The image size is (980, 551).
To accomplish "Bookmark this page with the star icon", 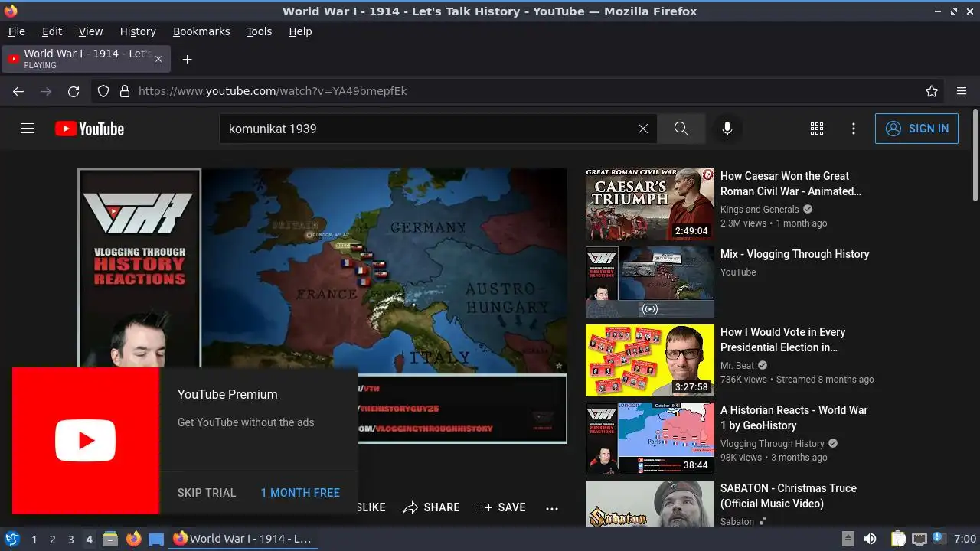I will tap(932, 91).
